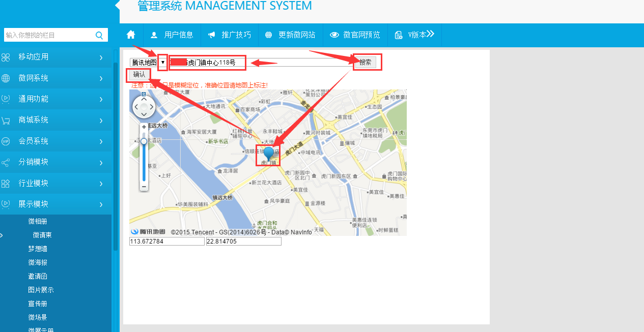Expand the 通用功能 menu chevron
Screen dimensions: 644x332
101,99
